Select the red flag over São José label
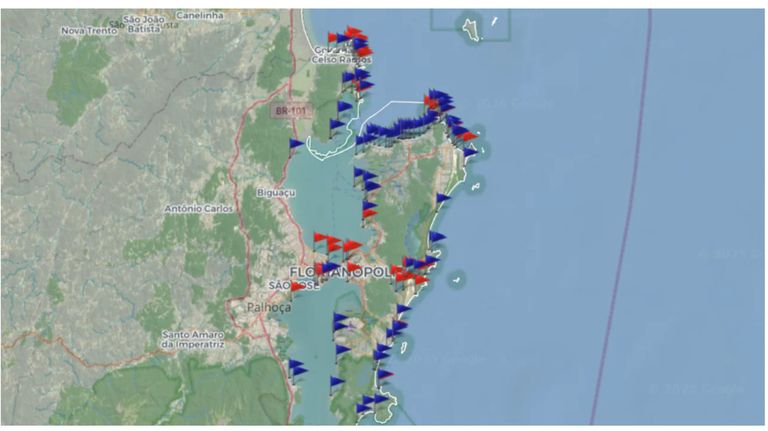Viewport: 768px width, 431px height. [x=298, y=287]
